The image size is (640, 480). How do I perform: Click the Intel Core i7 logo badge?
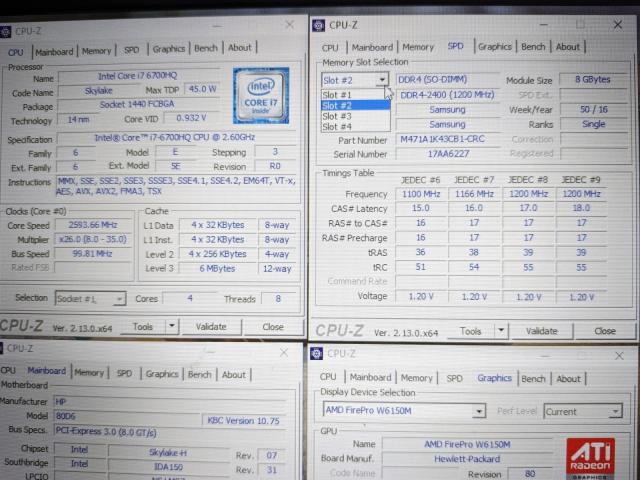coord(261,96)
